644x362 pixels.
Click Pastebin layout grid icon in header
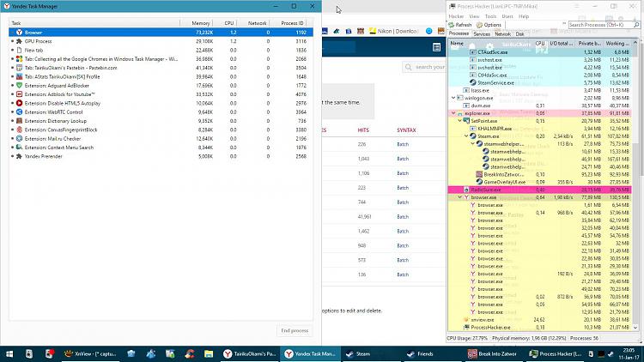pos(436,48)
